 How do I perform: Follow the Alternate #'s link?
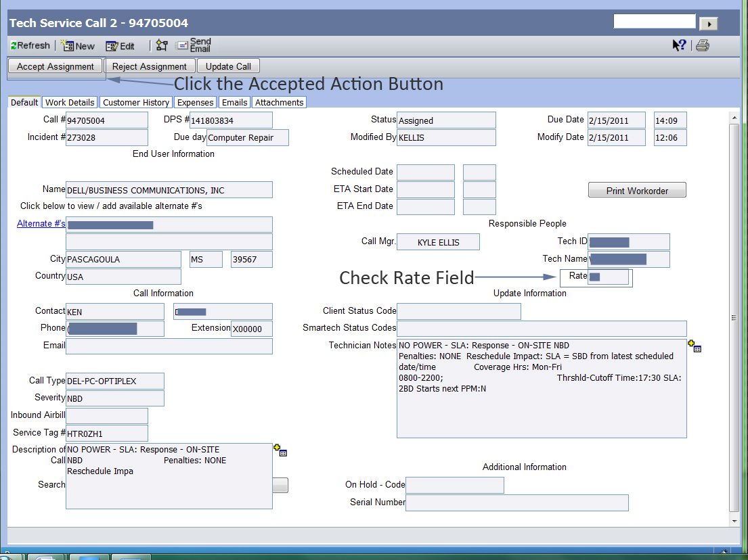(41, 224)
